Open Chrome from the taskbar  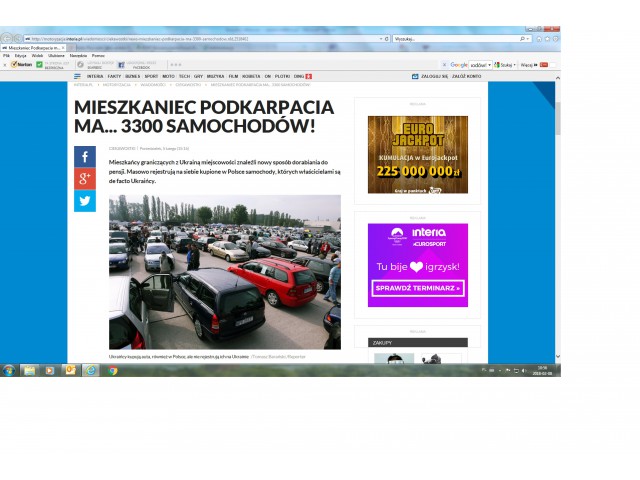(112, 370)
